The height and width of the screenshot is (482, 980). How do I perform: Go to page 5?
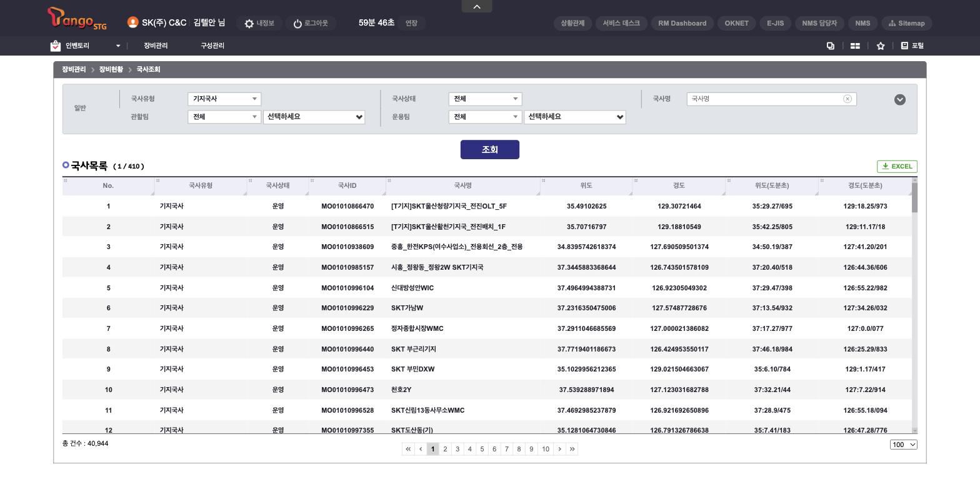[482, 449]
